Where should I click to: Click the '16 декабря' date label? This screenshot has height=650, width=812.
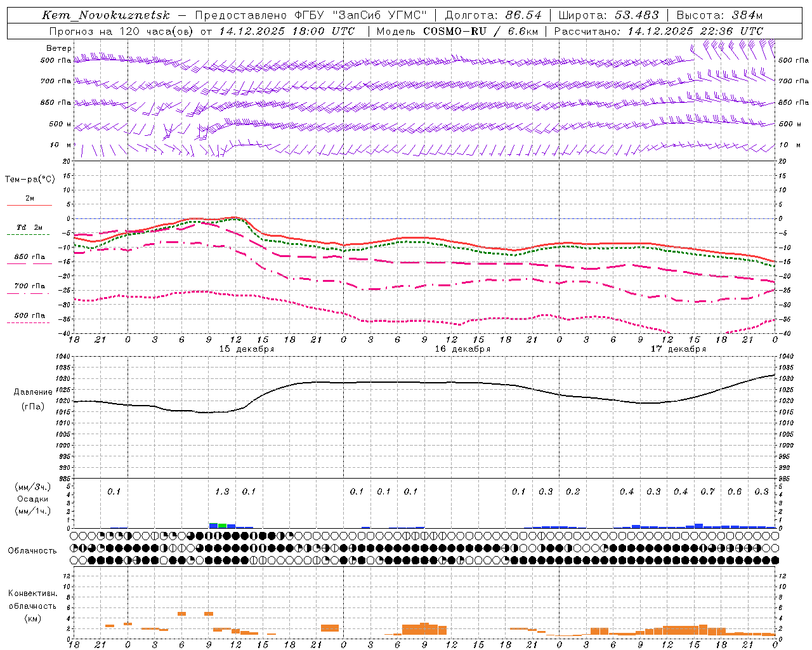462,349
